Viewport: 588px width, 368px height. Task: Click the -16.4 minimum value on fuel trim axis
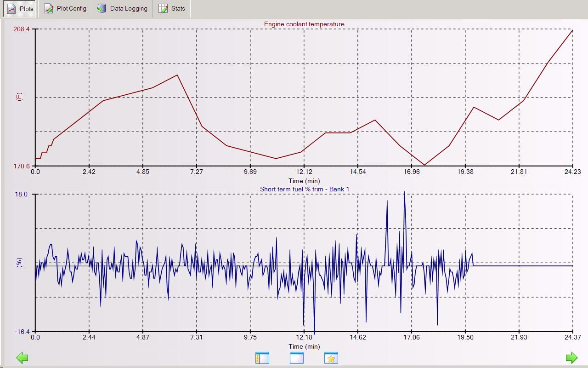tap(22, 332)
